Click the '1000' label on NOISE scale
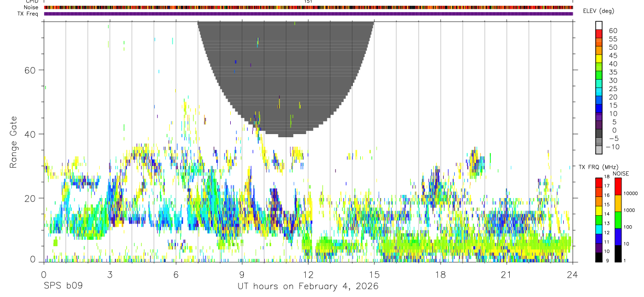The height and width of the screenshot is (297, 644). click(x=629, y=210)
